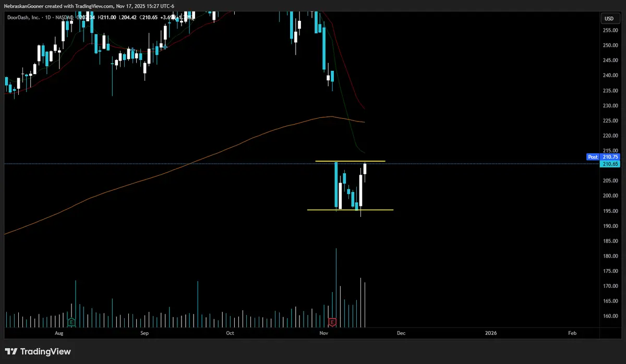
Task: Click the Oct label on time axis
Action: click(x=230, y=333)
